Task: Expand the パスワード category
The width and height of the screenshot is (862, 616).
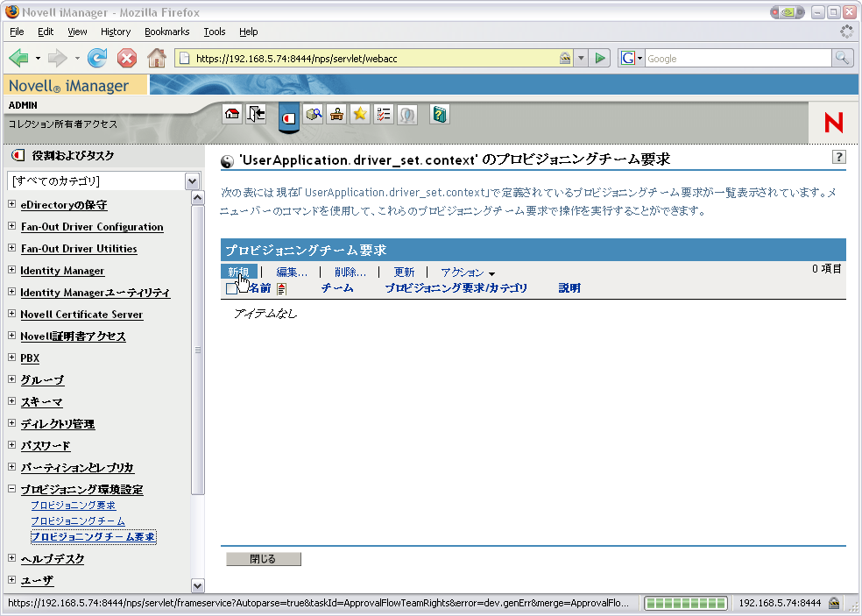Action: [11, 445]
